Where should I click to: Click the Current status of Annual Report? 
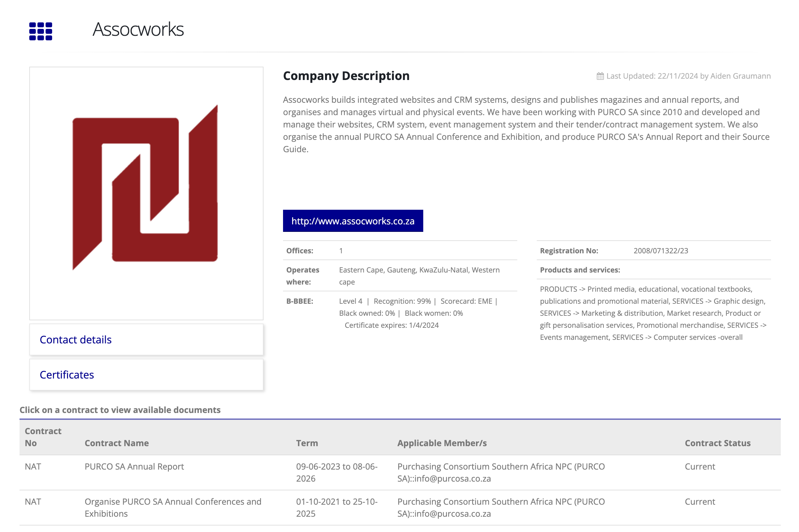(699, 467)
